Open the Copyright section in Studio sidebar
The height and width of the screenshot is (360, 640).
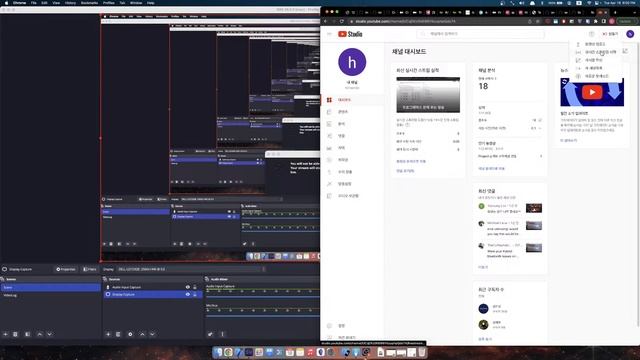[352, 160]
